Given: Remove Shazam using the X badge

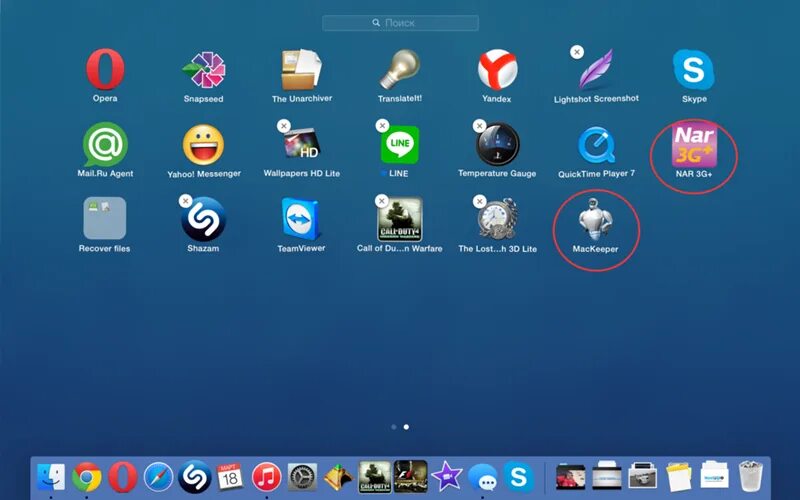Looking at the screenshot, I should (x=186, y=201).
